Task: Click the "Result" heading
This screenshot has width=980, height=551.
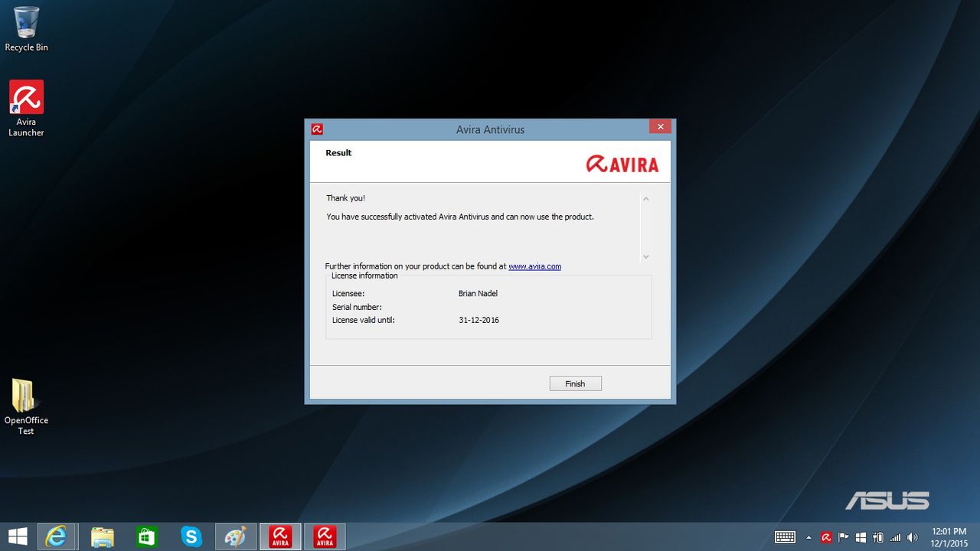Action: (x=338, y=152)
